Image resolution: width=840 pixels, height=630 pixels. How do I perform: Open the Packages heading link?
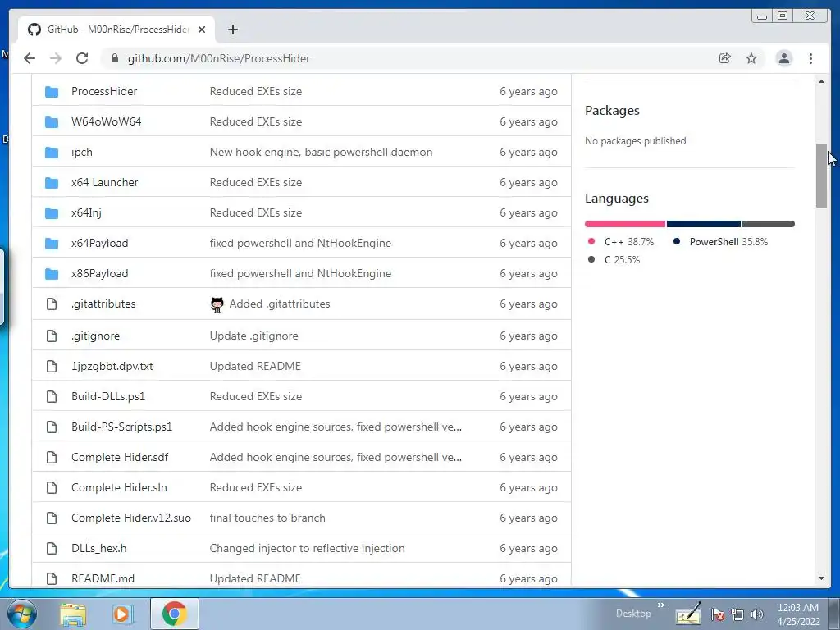coord(612,111)
